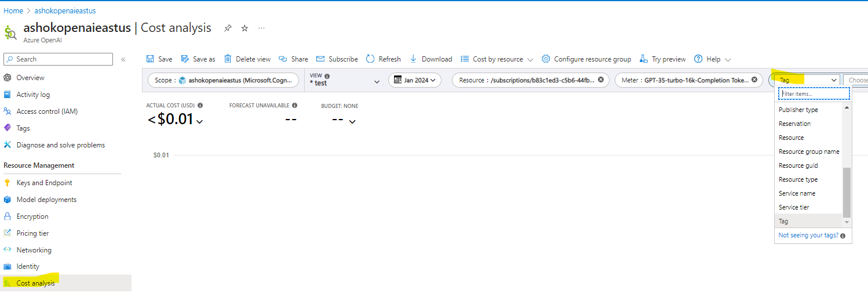This screenshot has height=296, width=868.
Task: Open Overview in the sidebar
Action: pyautogui.click(x=30, y=78)
